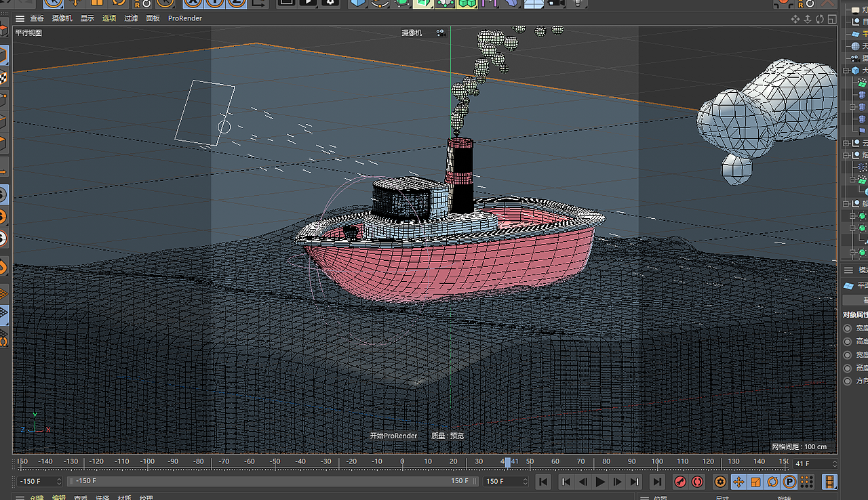The height and width of the screenshot is (500, 868).
Task: Click frame 41 on the timeline powerslider
Action: point(509,463)
